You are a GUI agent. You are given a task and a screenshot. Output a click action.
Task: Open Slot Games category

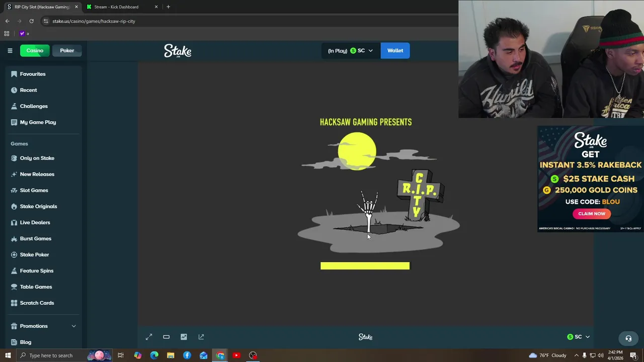[x=34, y=190]
